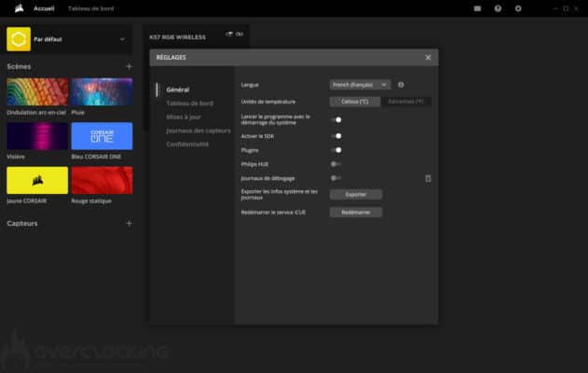Select Tableau de bord in settings sidebar
The image size is (588, 373).
point(190,104)
